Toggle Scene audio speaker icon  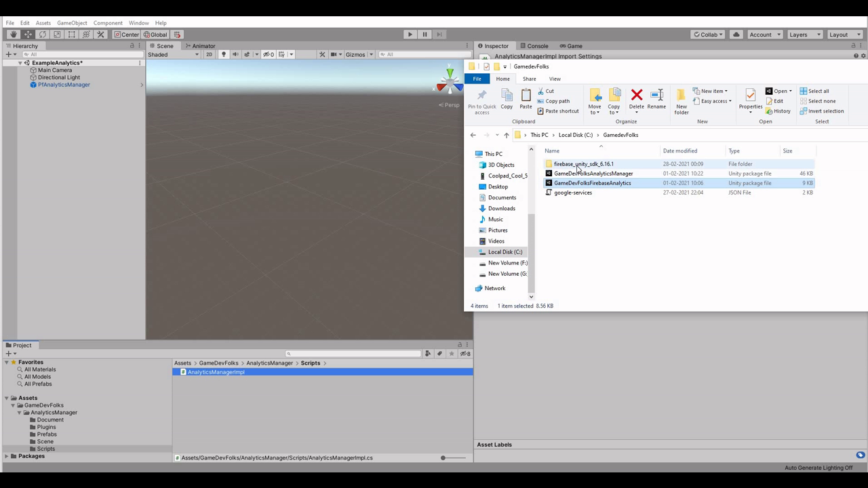235,54
